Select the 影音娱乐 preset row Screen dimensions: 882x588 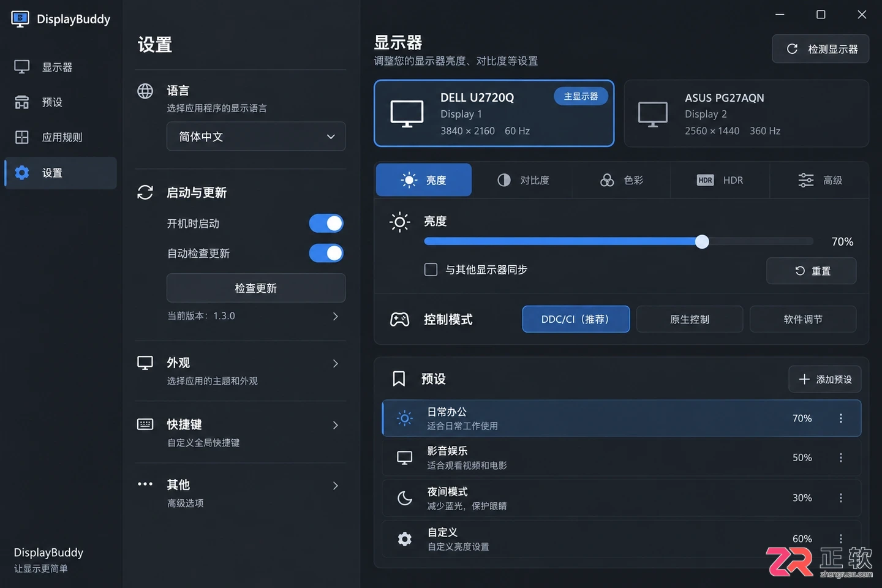(x=621, y=458)
